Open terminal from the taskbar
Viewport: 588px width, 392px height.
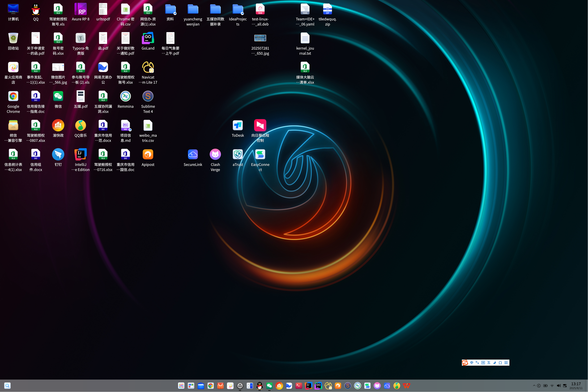299,385
